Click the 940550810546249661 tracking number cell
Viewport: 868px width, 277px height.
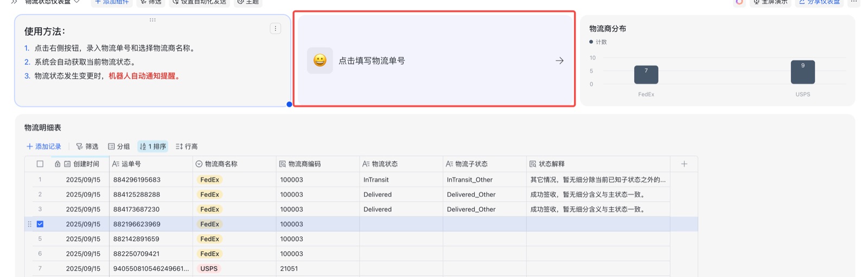pos(151,268)
